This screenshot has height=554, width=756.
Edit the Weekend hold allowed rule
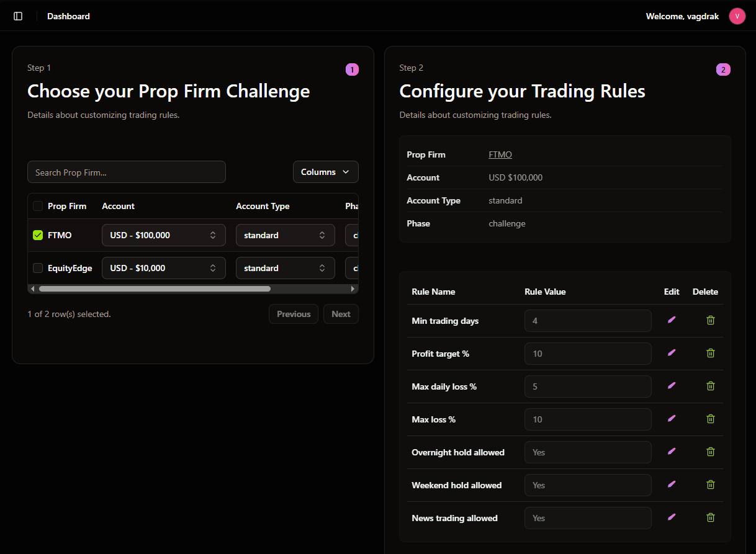pos(671,485)
